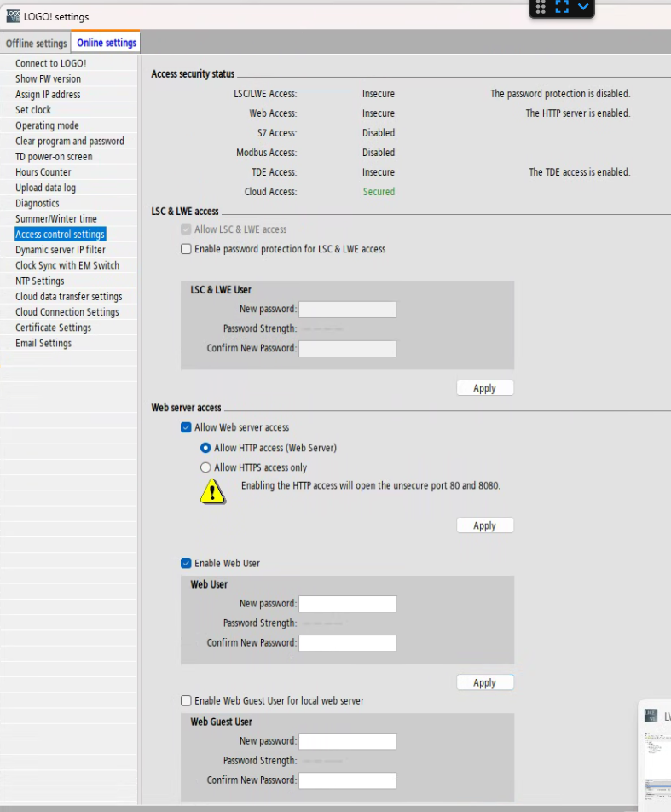Open Summer/Winter time settings

56,218
